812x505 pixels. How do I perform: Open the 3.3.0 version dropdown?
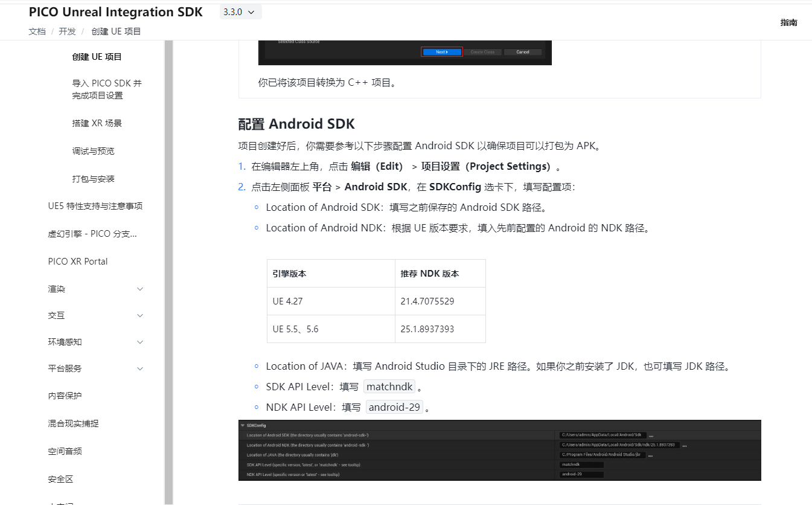(240, 11)
